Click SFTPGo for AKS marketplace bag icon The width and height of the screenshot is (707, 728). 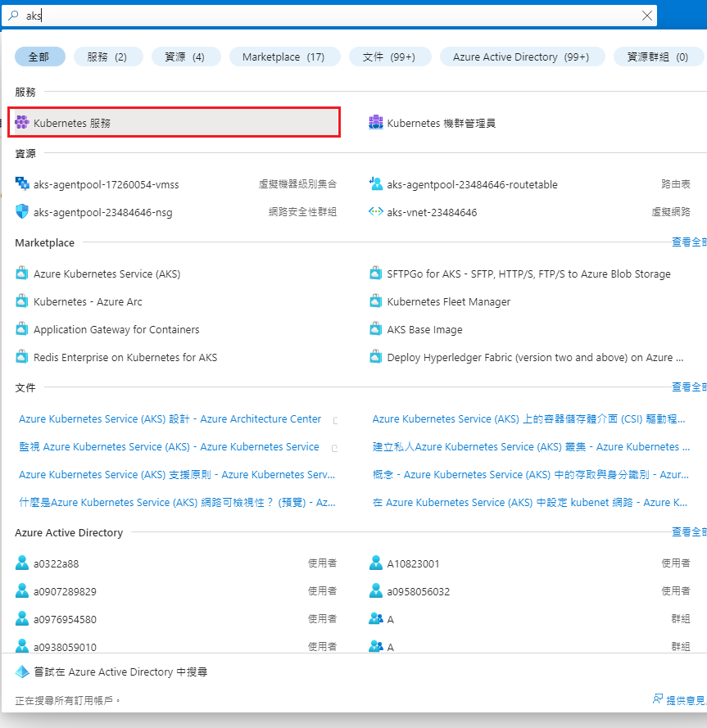point(375,273)
